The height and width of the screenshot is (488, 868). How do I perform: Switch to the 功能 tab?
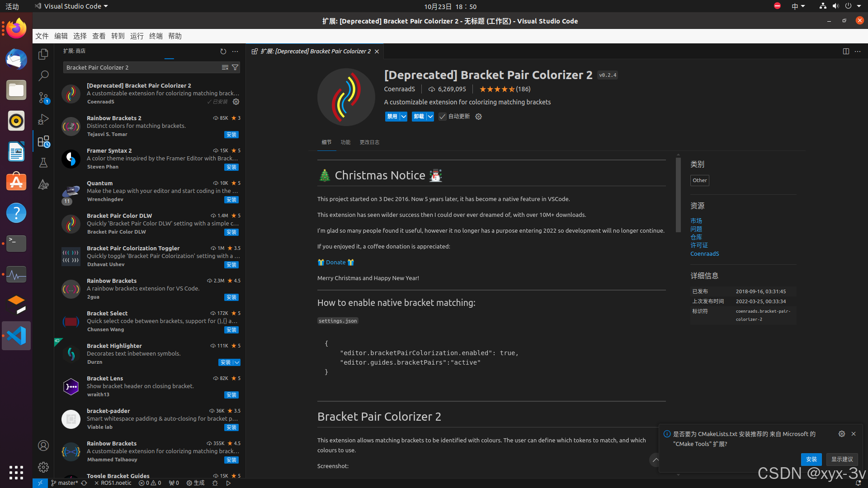[x=345, y=142]
